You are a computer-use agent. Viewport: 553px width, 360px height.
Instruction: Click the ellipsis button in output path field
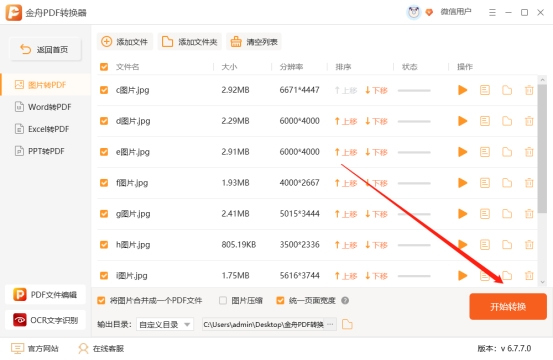click(330, 324)
